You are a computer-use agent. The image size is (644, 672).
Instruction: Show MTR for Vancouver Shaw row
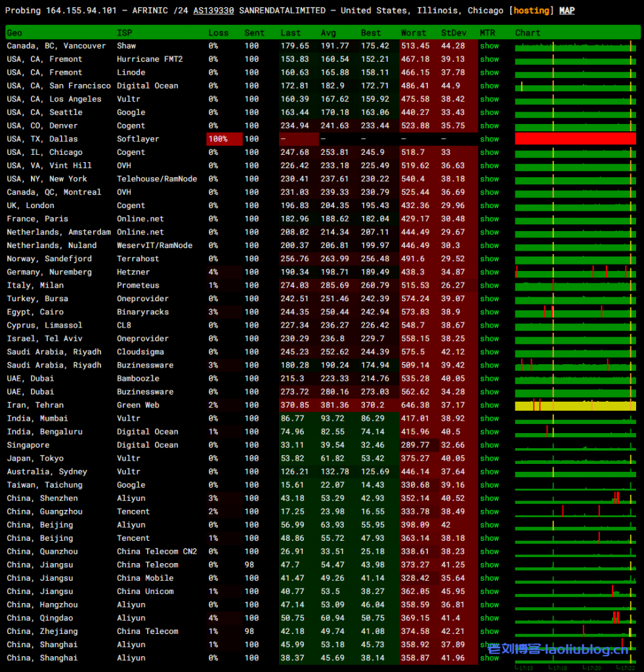point(489,46)
